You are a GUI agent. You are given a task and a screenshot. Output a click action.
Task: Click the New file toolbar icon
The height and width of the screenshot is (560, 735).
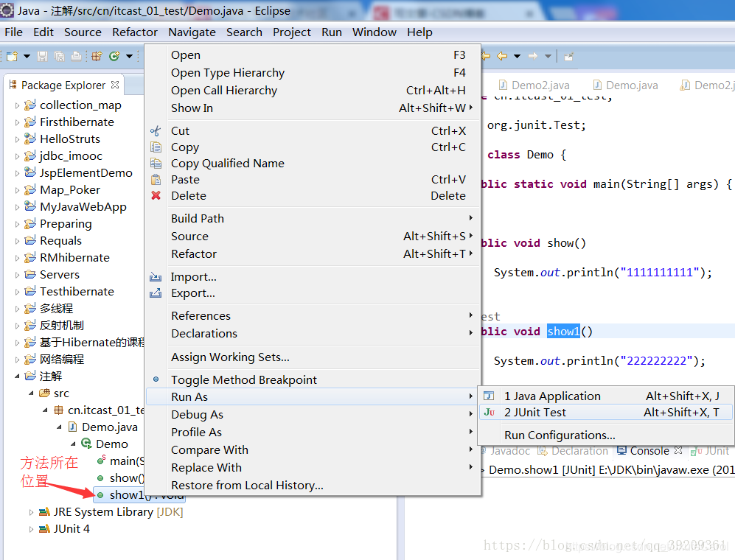click(13, 56)
